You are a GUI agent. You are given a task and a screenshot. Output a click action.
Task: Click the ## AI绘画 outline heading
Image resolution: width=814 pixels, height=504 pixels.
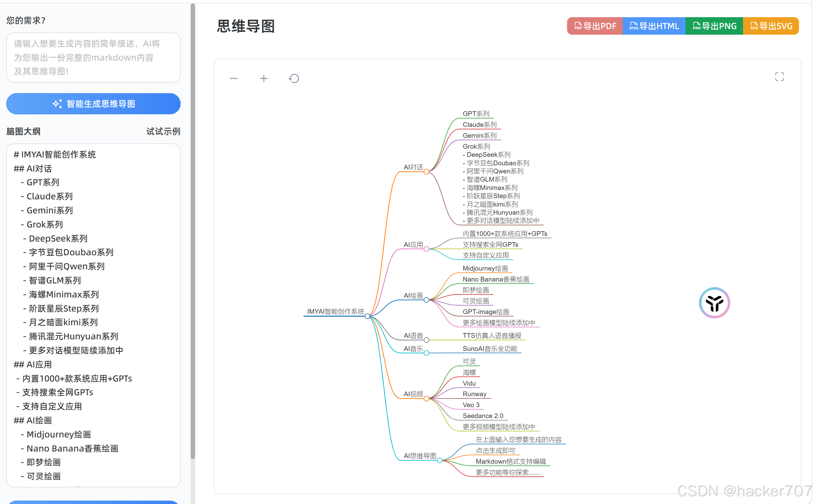(x=33, y=420)
